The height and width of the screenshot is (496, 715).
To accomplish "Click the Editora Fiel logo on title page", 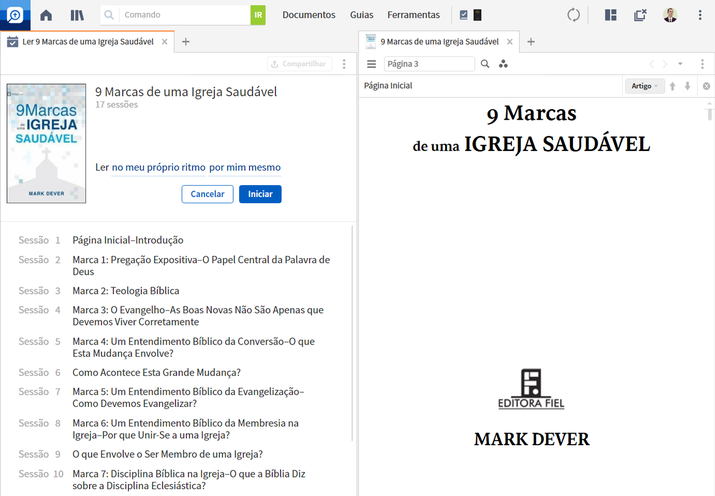I will pos(531,389).
